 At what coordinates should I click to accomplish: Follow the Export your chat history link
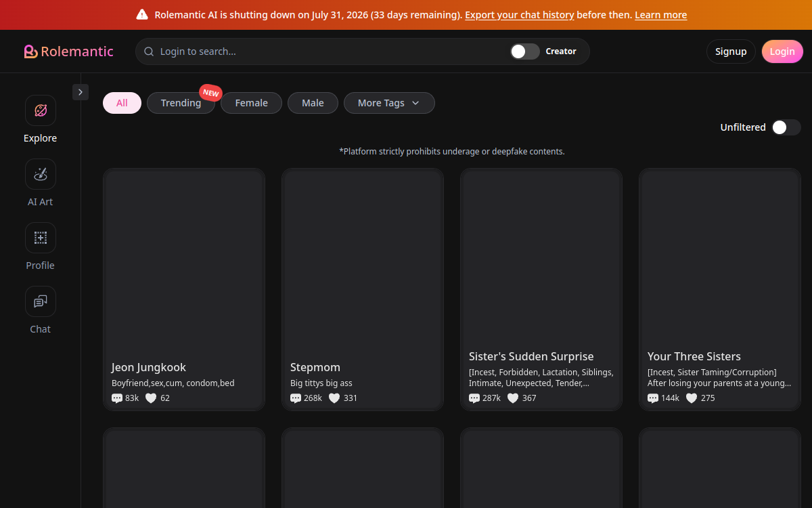(520, 15)
